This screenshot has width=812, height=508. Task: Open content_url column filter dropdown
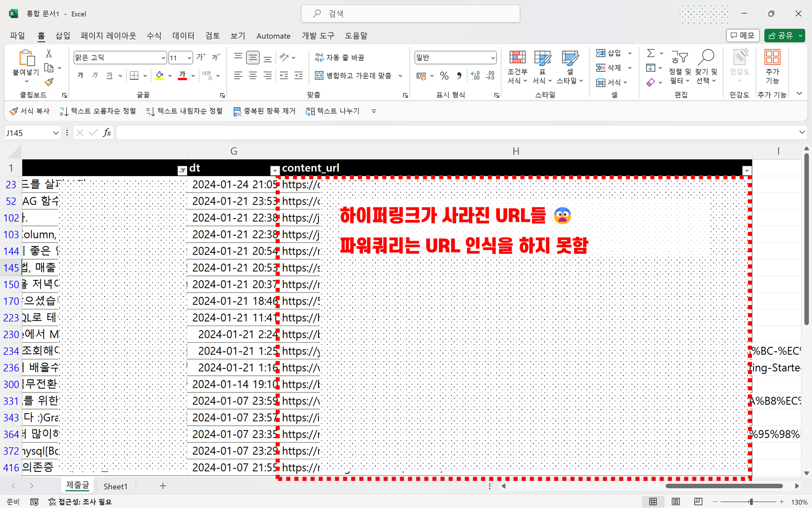(x=747, y=171)
